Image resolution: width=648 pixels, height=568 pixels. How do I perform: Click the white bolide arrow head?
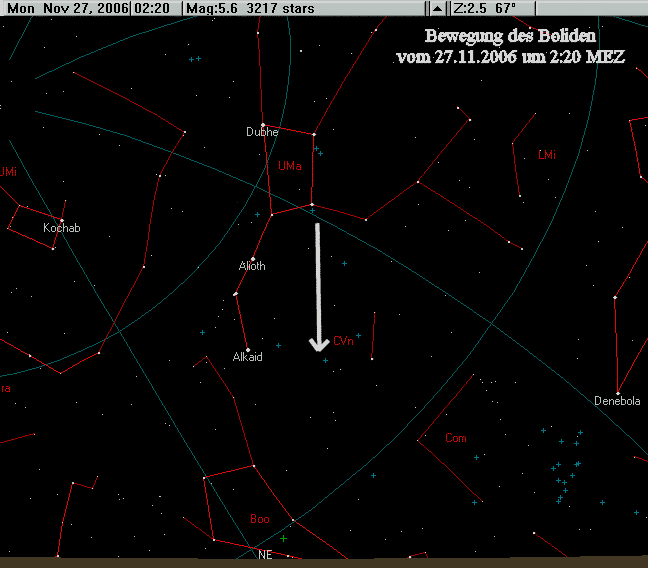(319, 345)
